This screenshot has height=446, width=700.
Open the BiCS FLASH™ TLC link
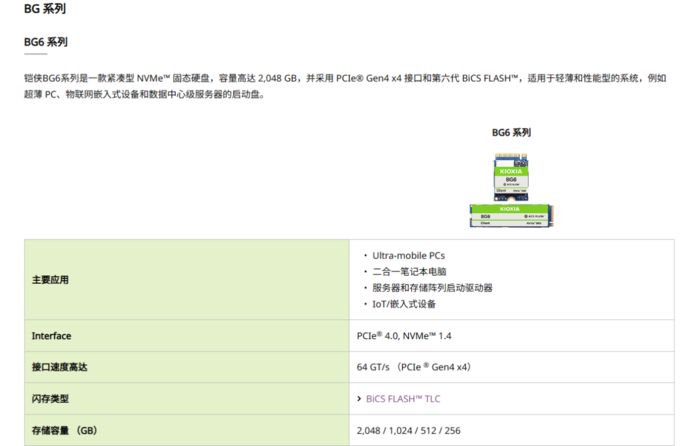click(x=403, y=399)
